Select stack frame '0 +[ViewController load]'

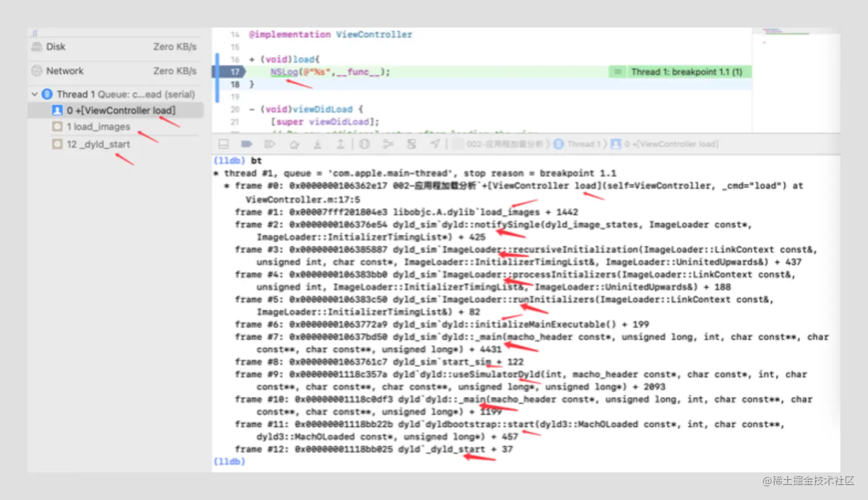pos(115,110)
